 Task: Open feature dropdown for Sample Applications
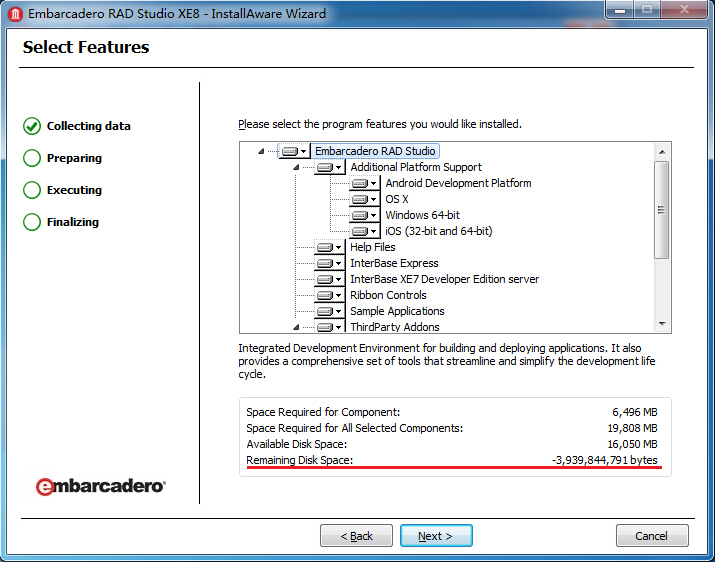pyautogui.click(x=329, y=311)
